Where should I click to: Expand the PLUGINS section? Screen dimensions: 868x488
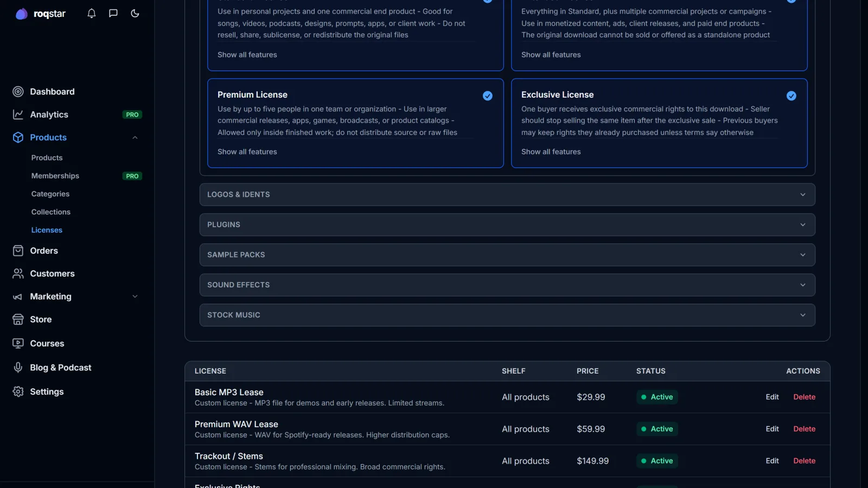tap(507, 224)
